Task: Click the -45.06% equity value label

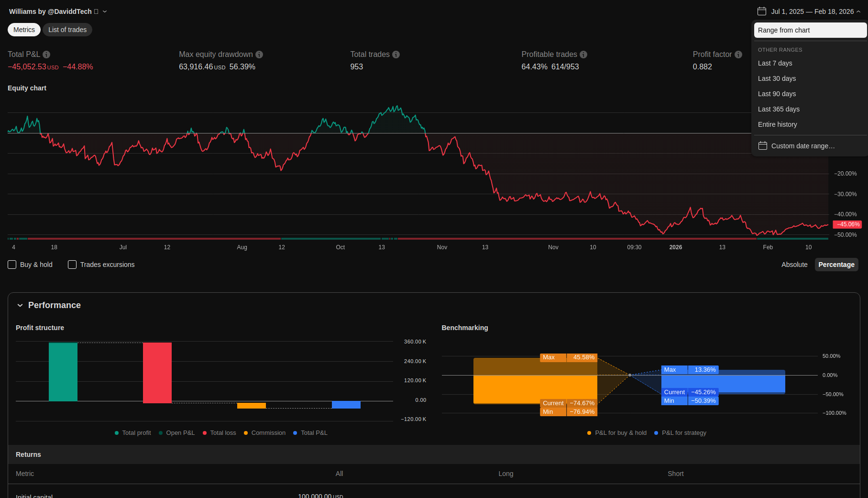Action: point(847,224)
